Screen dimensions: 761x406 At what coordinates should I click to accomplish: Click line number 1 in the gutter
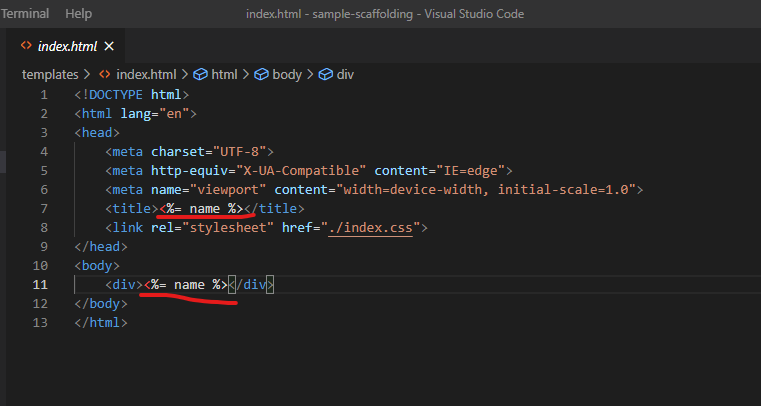44,95
